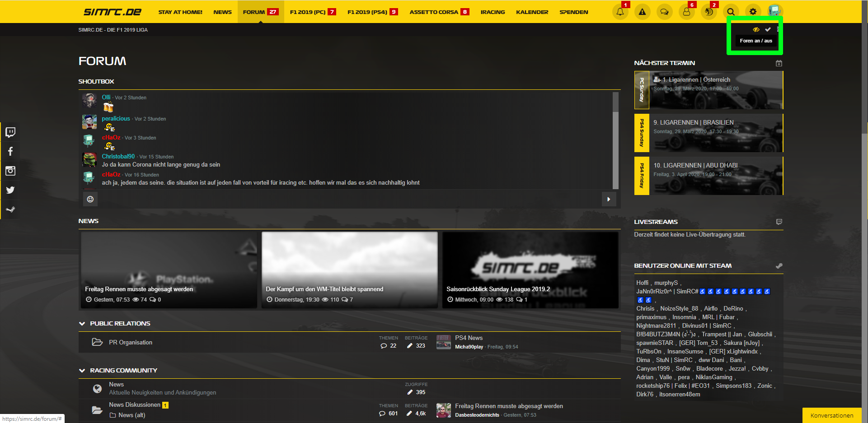Viewport: 868px width, 423px height.
Task: Open the user avatar menu in header
Action: pos(774,11)
